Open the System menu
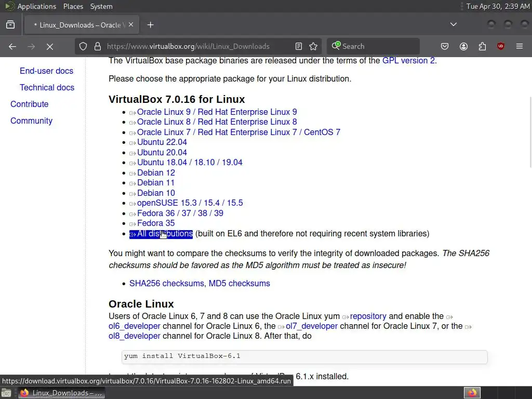This screenshot has width=532, height=399. click(101, 6)
